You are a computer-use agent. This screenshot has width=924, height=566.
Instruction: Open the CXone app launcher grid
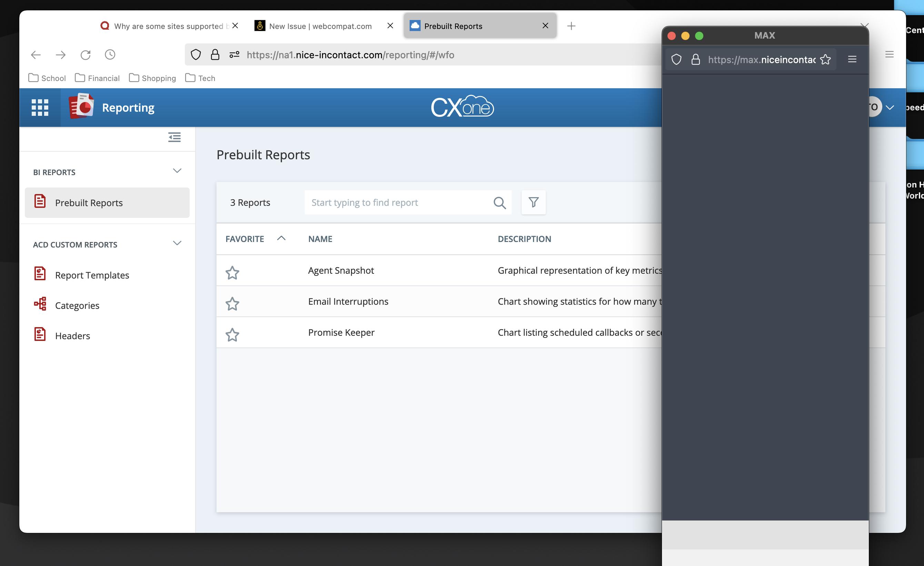click(40, 108)
